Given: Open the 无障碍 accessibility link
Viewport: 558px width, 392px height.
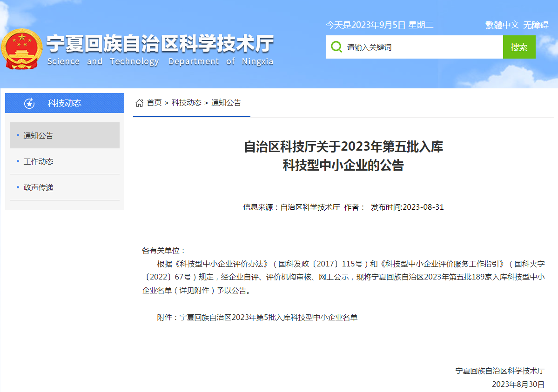Looking at the screenshot, I should [536, 25].
